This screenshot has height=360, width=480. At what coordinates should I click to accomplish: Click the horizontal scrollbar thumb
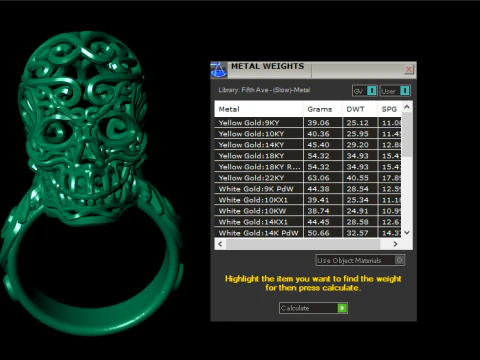tap(303, 244)
